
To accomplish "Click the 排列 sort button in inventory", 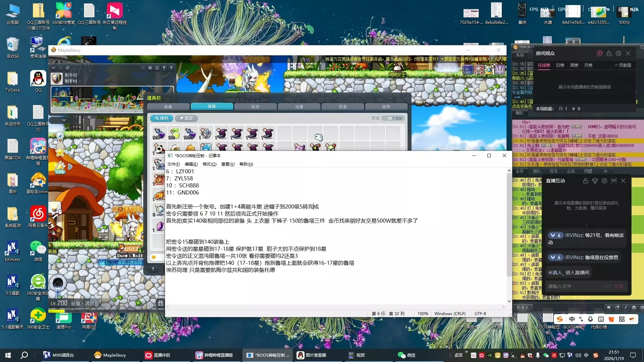I will [162, 118].
